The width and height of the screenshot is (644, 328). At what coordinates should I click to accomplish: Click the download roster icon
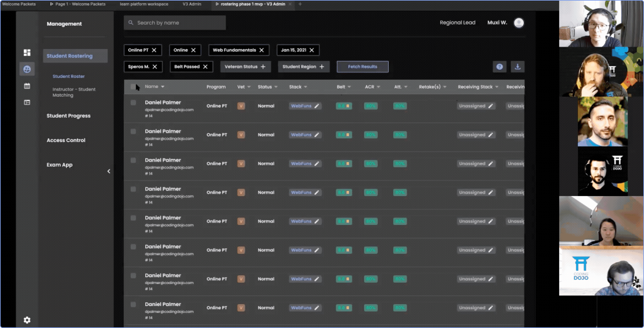coord(518,67)
